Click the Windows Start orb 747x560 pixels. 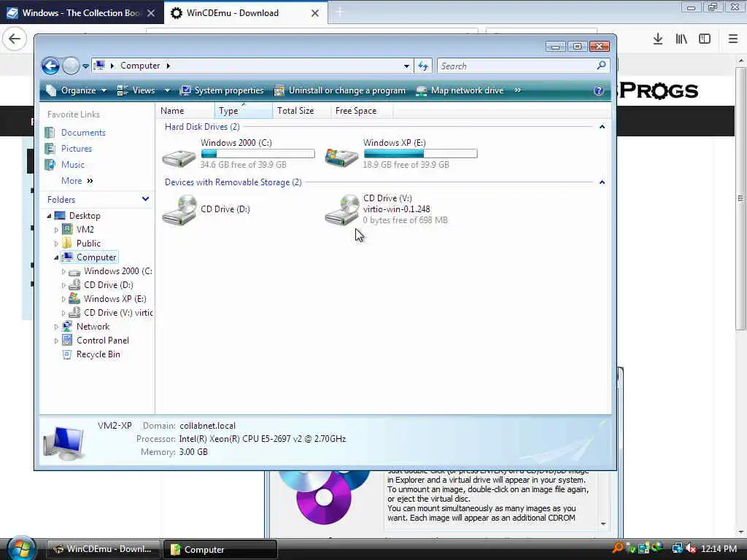pos(20,548)
